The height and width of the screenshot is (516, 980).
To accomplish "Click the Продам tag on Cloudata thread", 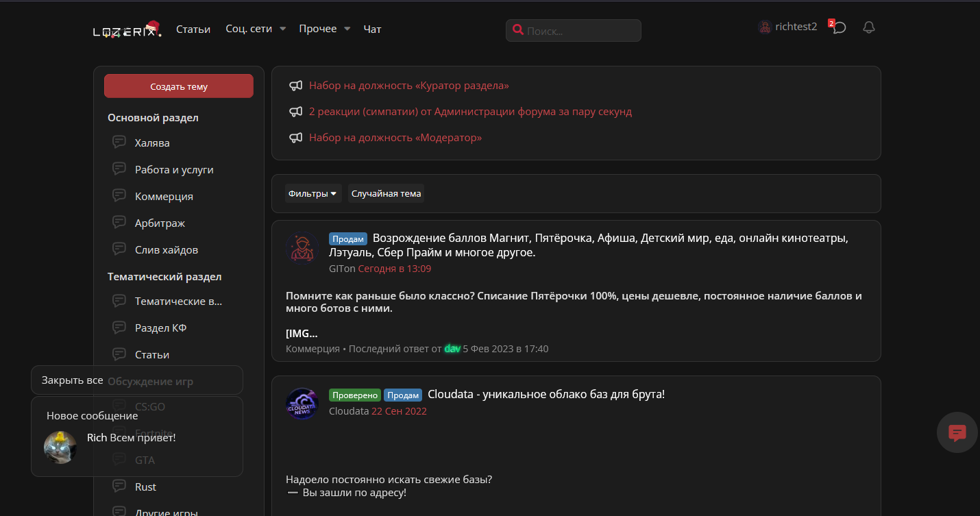I will point(403,395).
